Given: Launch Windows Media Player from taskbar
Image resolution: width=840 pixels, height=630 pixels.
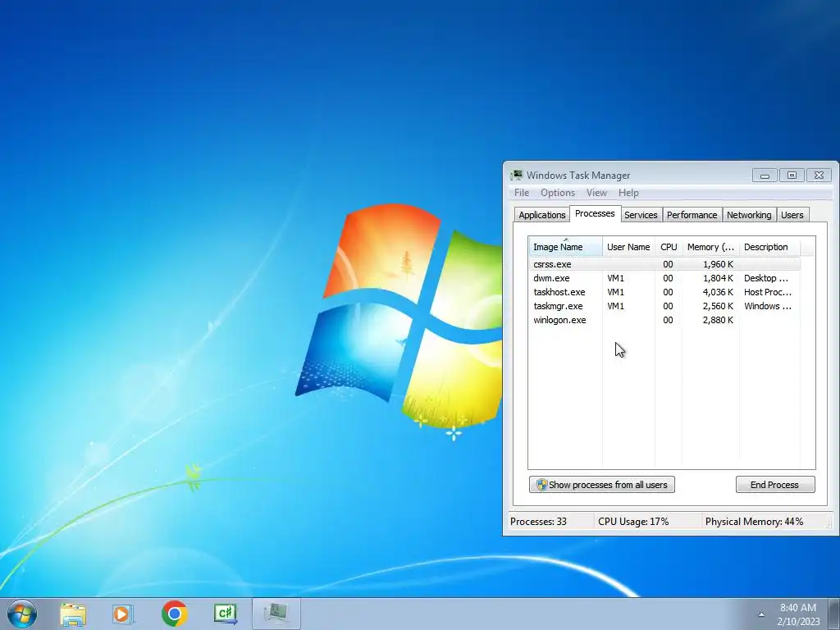Looking at the screenshot, I should (123, 614).
